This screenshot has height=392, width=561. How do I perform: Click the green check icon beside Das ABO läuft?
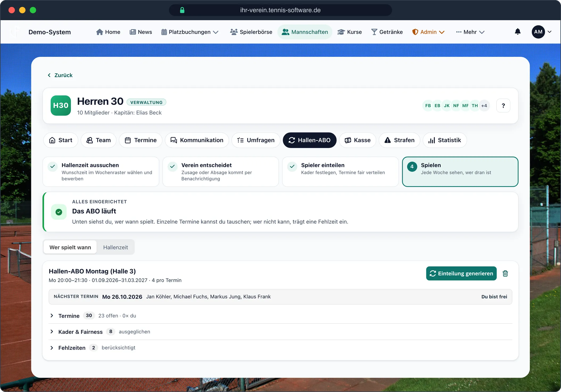[59, 212]
